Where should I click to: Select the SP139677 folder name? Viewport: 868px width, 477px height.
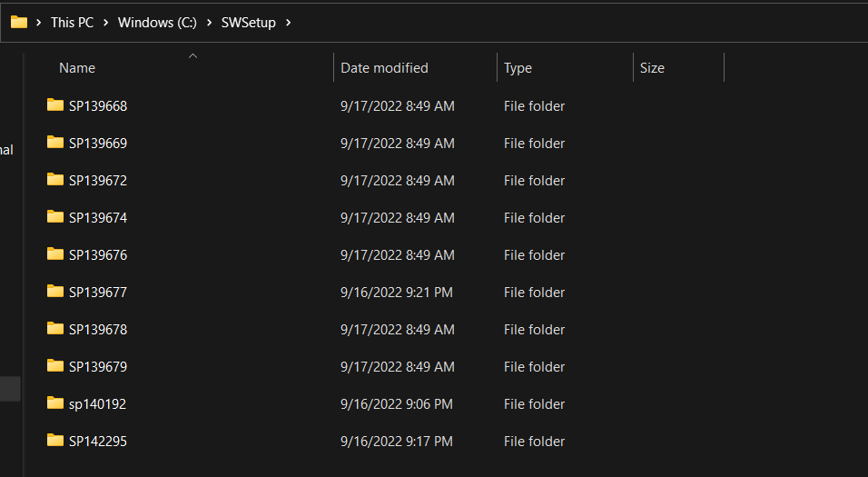click(98, 293)
